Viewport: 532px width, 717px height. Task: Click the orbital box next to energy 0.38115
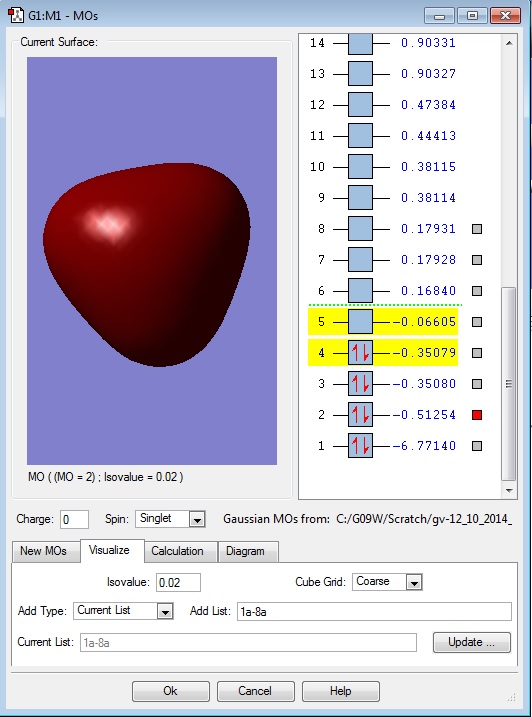click(x=360, y=166)
